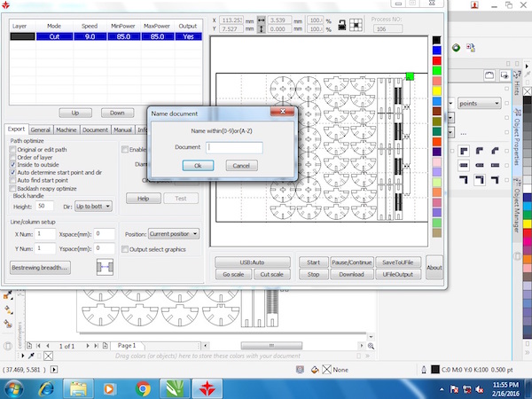The width and height of the screenshot is (532, 399).
Task: Click Ok in the Name document dialog
Action: coord(198,166)
